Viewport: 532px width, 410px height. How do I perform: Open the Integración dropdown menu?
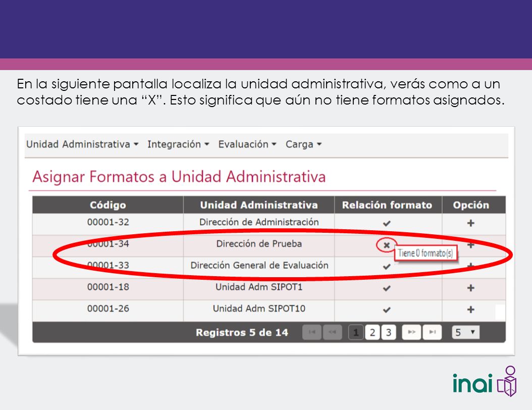click(x=178, y=144)
